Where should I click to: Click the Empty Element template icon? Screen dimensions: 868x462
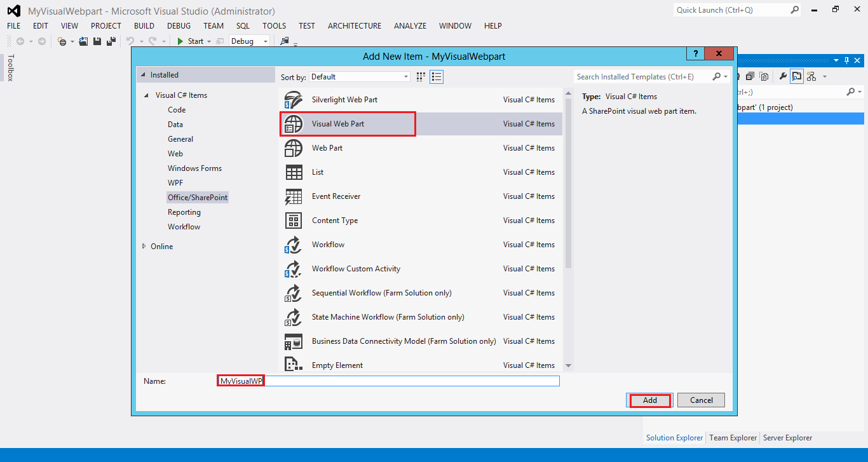coord(293,365)
